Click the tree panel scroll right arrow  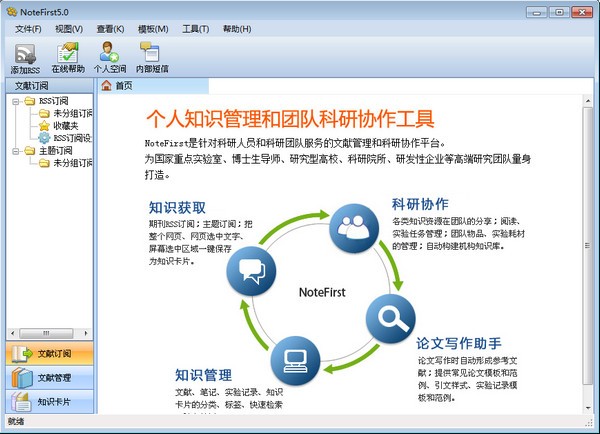[x=86, y=333]
